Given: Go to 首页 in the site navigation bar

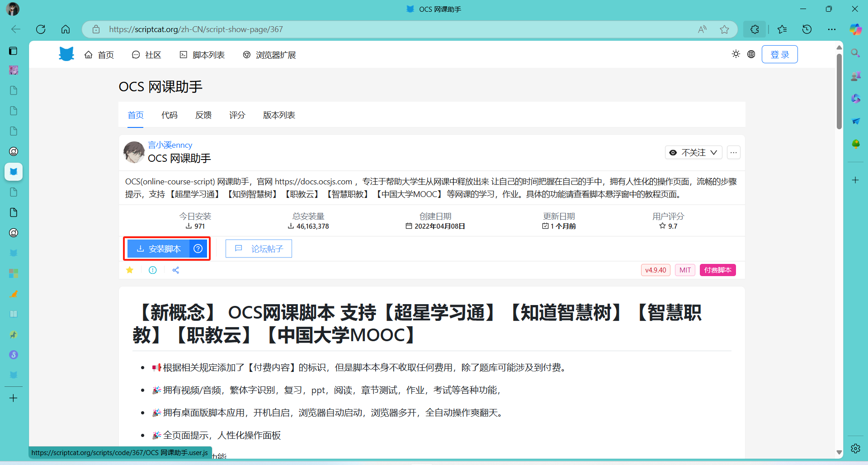Looking at the screenshot, I should point(99,55).
